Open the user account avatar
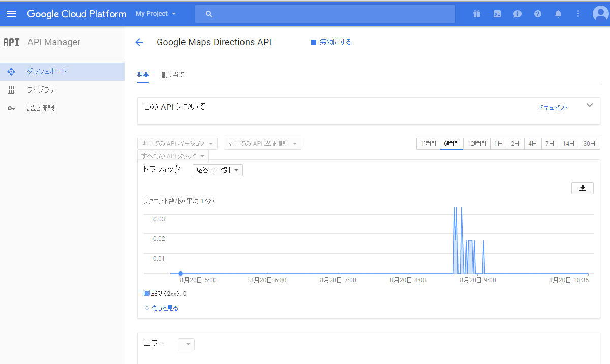 [x=601, y=14]
